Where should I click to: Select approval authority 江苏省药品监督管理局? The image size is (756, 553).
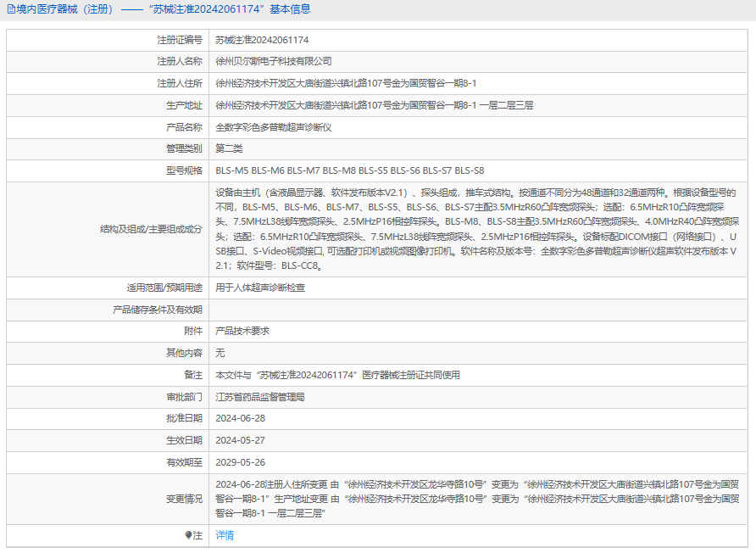click(260, 397)
